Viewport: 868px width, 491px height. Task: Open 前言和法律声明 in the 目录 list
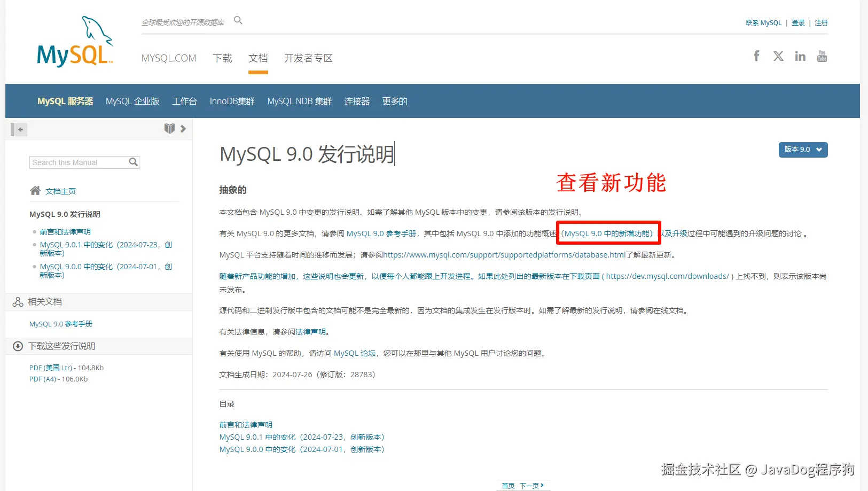pyautogui.click(x=246, y=425)
